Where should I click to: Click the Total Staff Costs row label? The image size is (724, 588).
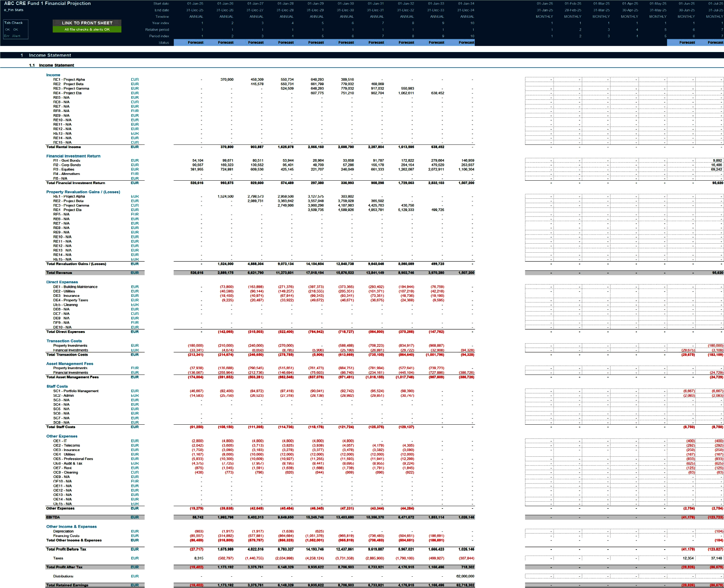[x=60, y=427]
